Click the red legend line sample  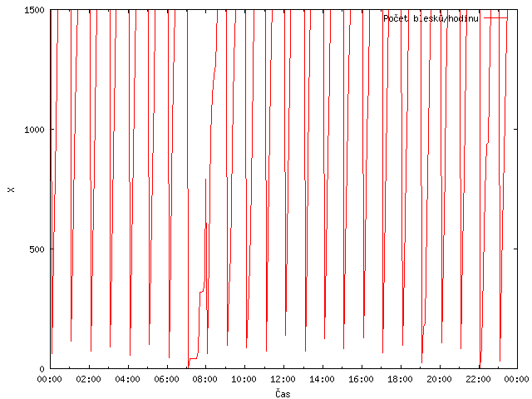coord(495,18)
